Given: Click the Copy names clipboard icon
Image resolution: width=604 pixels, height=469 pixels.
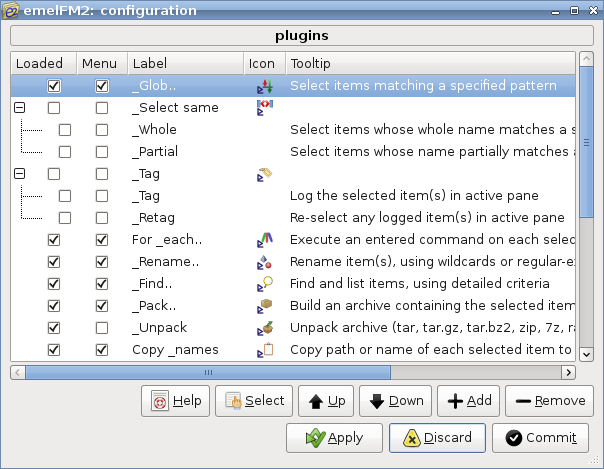Looking at the screenshot, I should [265, 350].
